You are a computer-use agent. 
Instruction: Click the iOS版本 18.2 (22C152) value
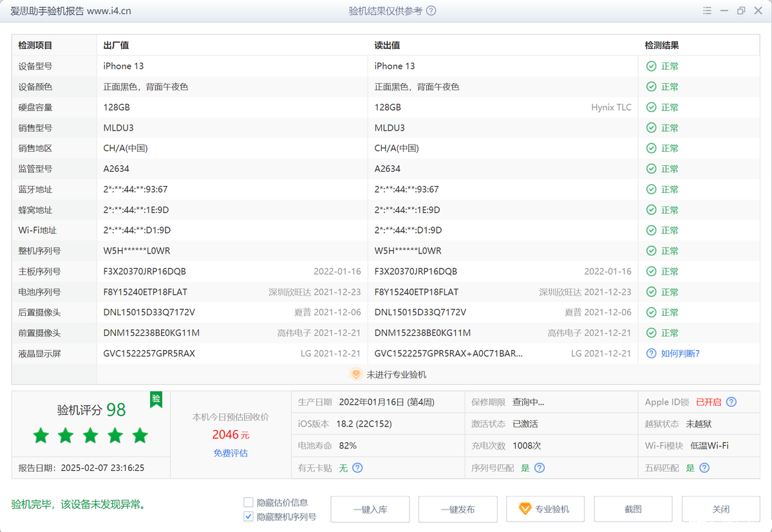pos(364,424)
